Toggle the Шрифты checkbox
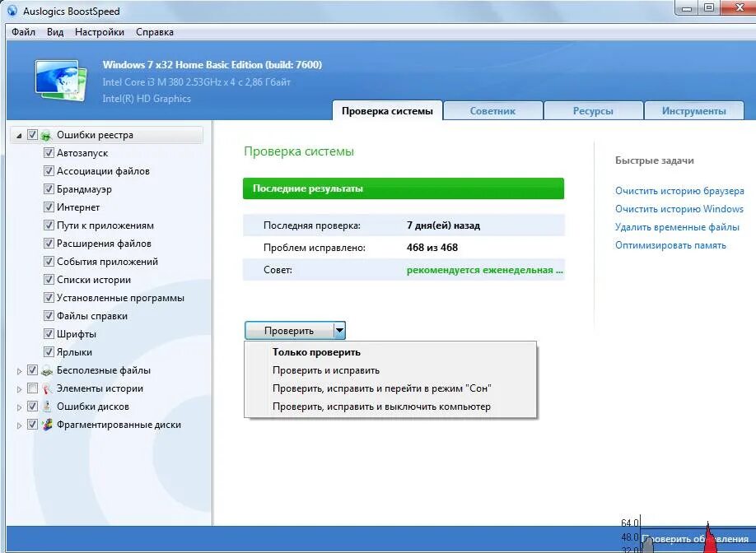Image resolution: width=756 pixels, height=553 pixels. pyautogui.click(x=49, y=334)
